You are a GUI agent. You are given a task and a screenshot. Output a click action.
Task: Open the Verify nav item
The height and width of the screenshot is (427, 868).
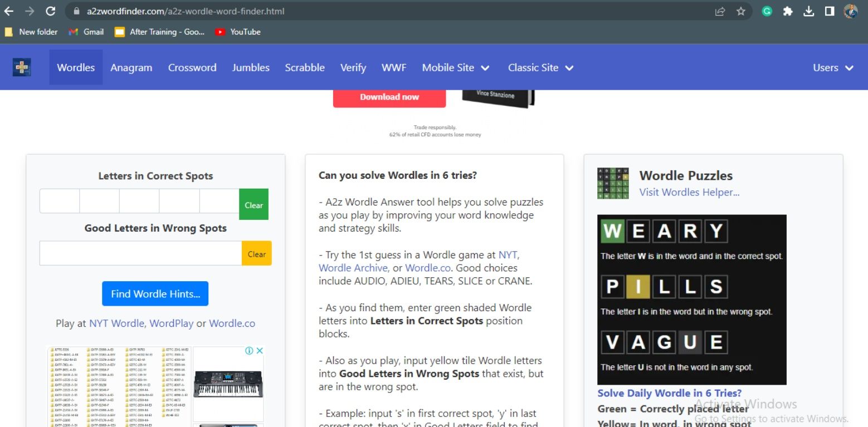point(353,67)
